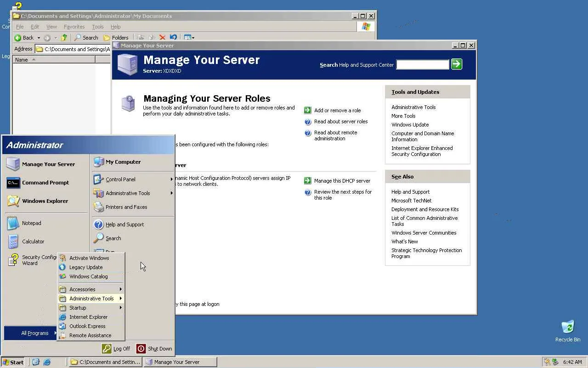Expand the Accessories program group
The image size is (588, 368).
(90, 289)
